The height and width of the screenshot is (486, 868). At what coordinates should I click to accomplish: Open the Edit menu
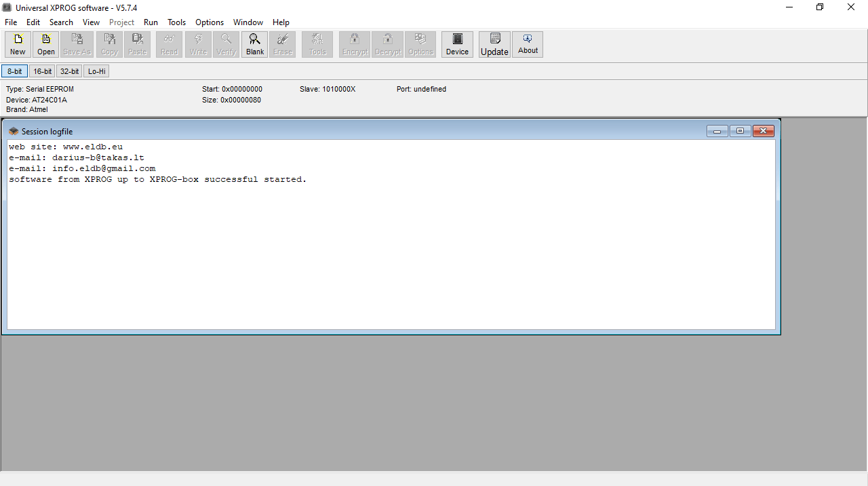click(33, 22)
